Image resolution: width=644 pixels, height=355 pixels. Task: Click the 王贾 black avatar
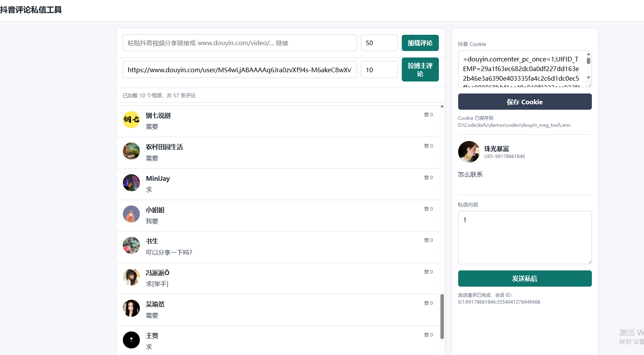tap(131, 340)
